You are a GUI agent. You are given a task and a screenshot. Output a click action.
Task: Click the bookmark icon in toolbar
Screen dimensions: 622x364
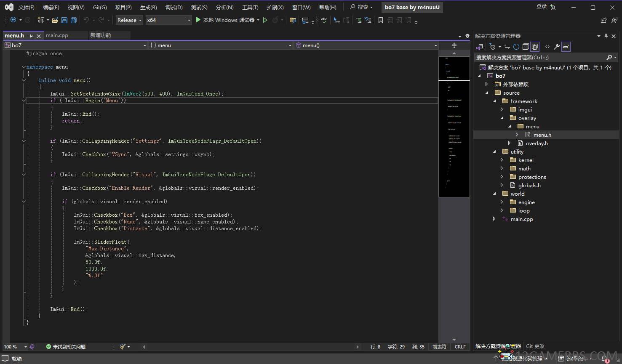pos(381,20)
